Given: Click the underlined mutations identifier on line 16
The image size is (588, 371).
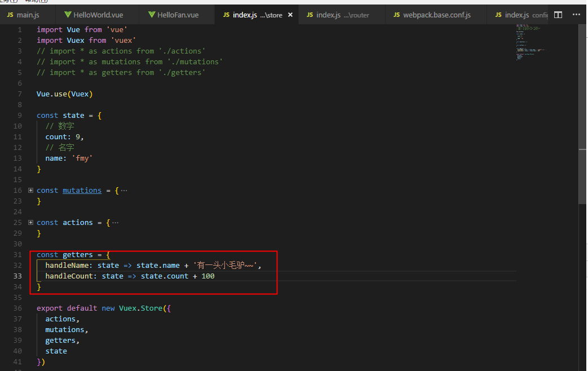Looking at the screenshot, I should point(82,191).
